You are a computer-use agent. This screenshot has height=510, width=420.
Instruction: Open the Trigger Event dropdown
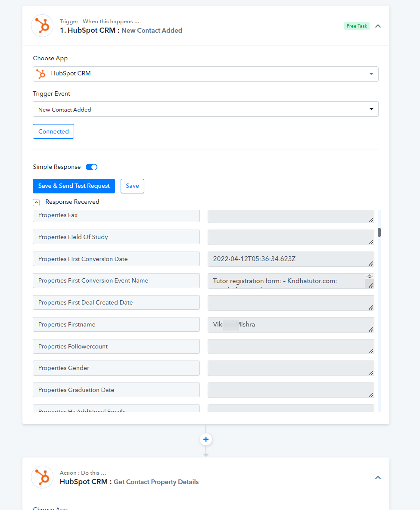tap(205, 109)
